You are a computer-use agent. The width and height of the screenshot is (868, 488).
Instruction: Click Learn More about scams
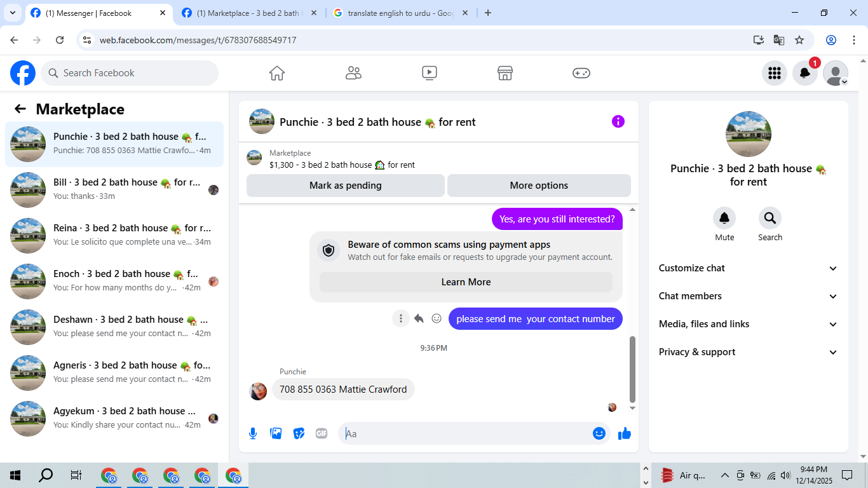point(466,282)
